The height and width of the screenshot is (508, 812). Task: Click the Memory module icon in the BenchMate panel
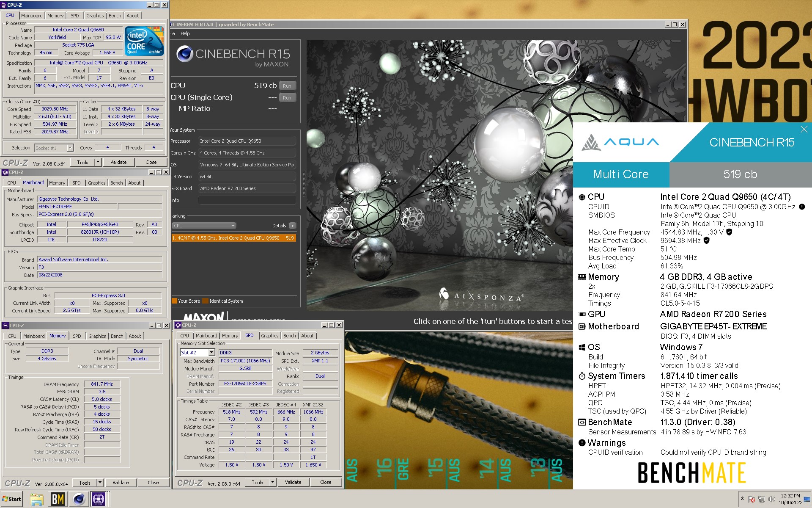point(582,277)
